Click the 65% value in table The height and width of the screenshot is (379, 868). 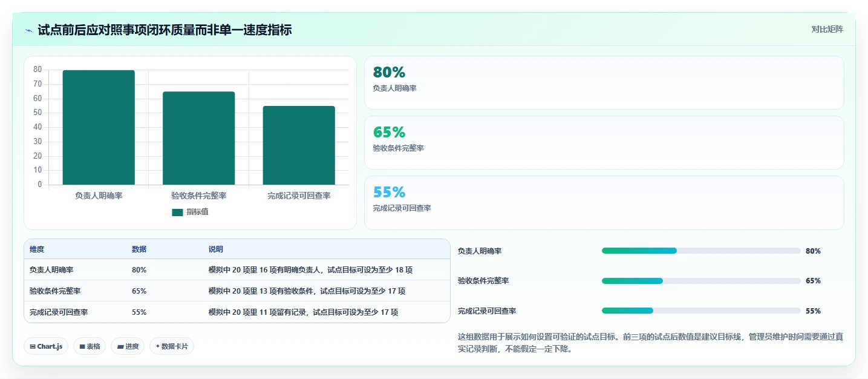139,291
